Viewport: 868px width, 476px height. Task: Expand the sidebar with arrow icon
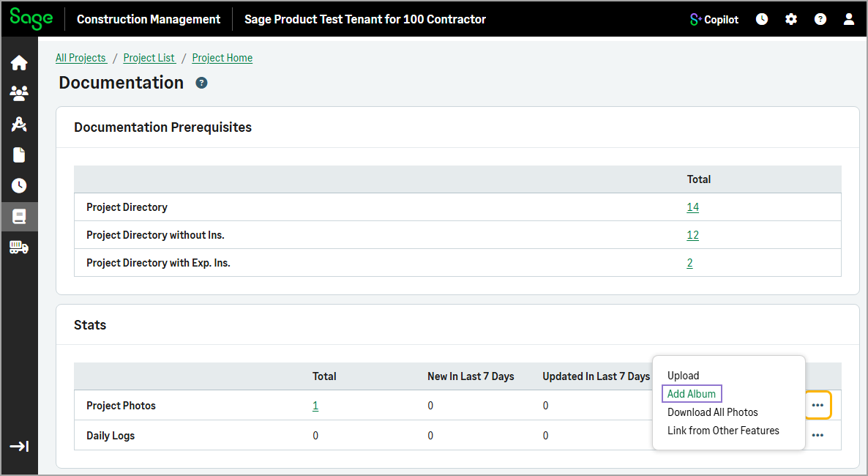click(19, 446)
